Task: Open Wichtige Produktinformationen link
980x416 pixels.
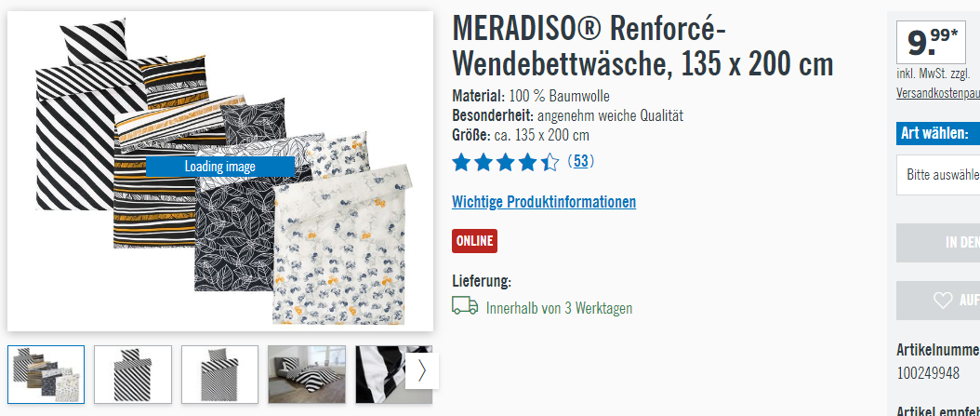Action: [544, 202]
